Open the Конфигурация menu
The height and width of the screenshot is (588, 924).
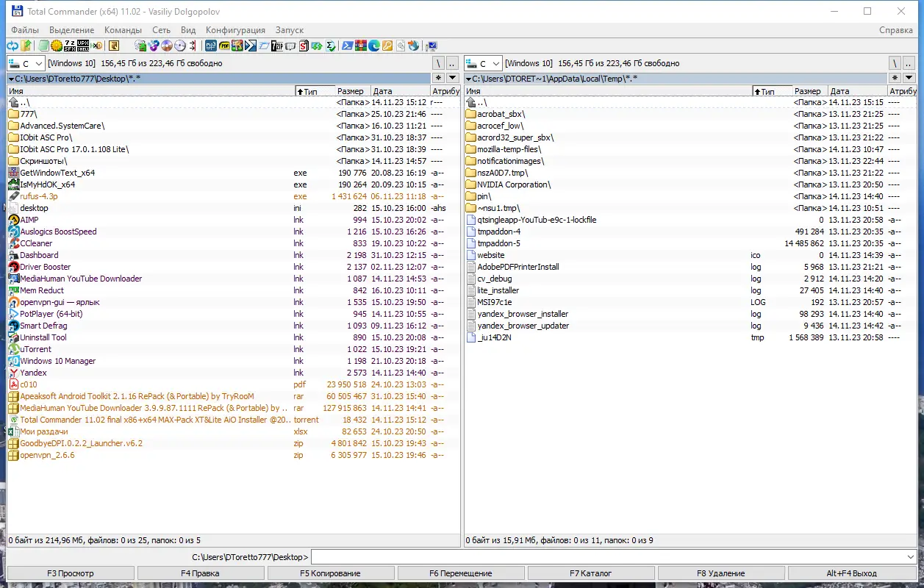235,30
